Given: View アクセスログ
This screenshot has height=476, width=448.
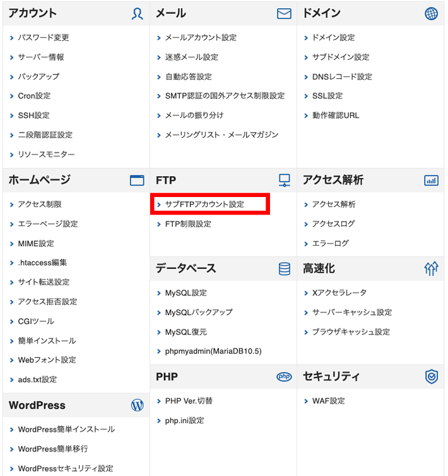Looking at the screenshot, I should (x=334, y=223).
